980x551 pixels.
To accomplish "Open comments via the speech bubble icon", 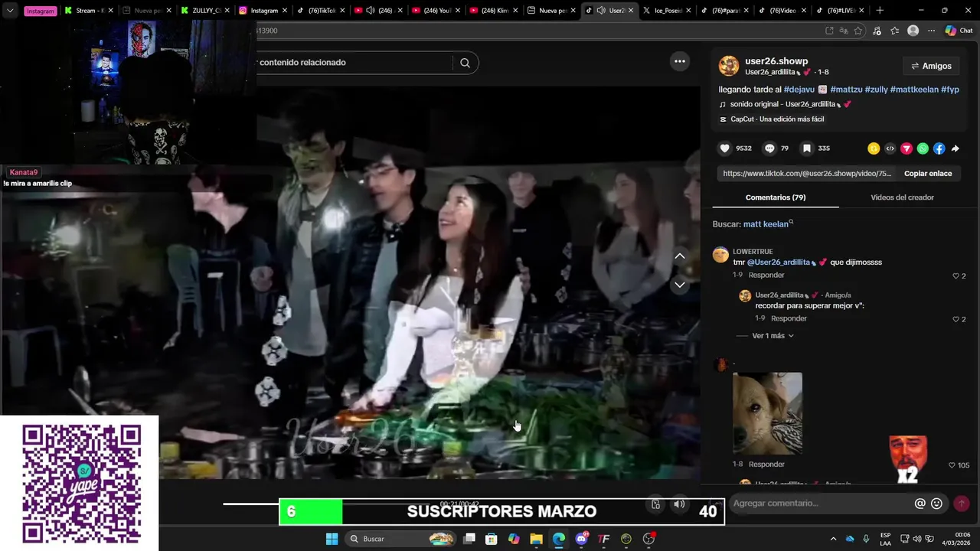I will pyautogui.click(x=769, y=148).
